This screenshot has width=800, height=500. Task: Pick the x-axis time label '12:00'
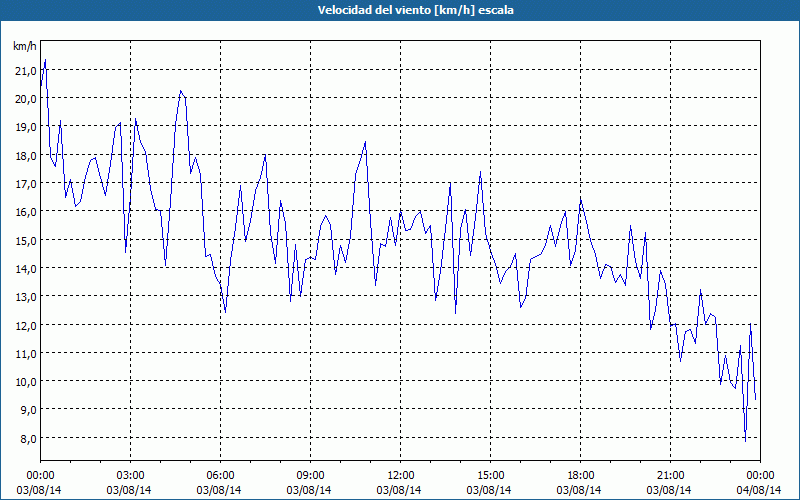(x=401, y=476)
